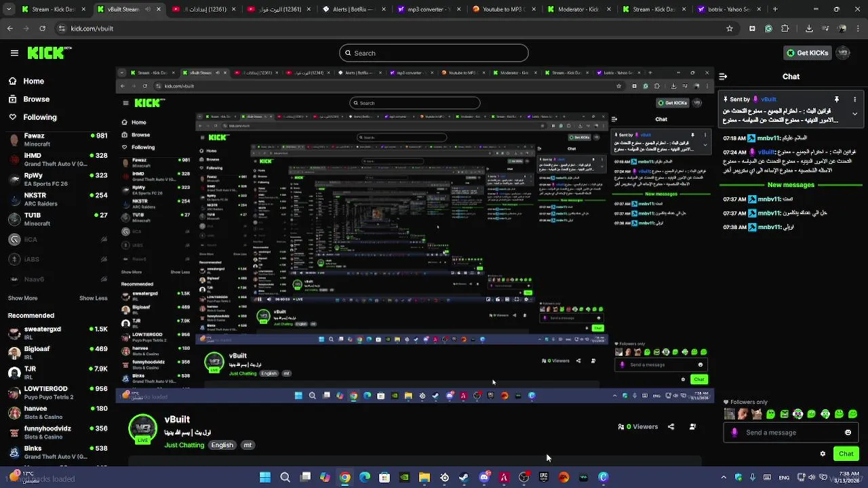Viewport: 868px width, 488px height.
Task: Open the emoji picker in chat
Action: pos(848,432)
